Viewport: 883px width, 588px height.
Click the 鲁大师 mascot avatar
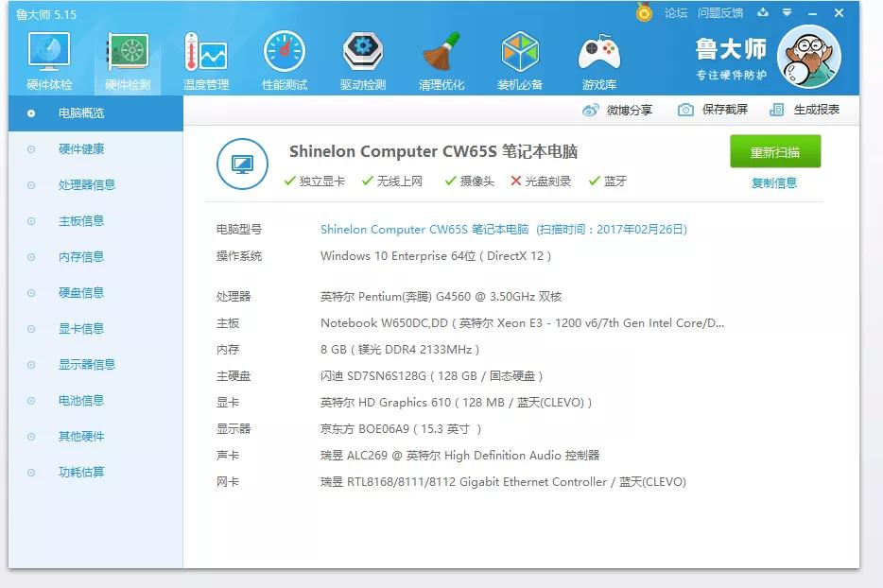point(809,57)
